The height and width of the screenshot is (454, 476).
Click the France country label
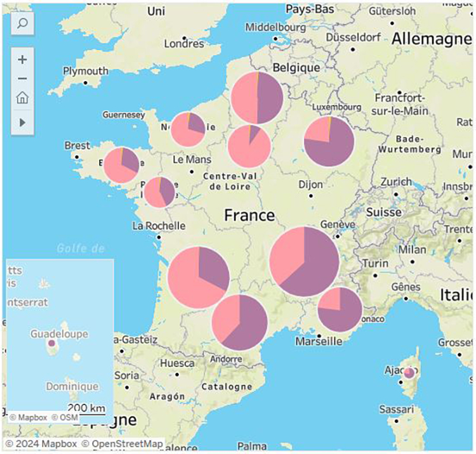[249, 216]
